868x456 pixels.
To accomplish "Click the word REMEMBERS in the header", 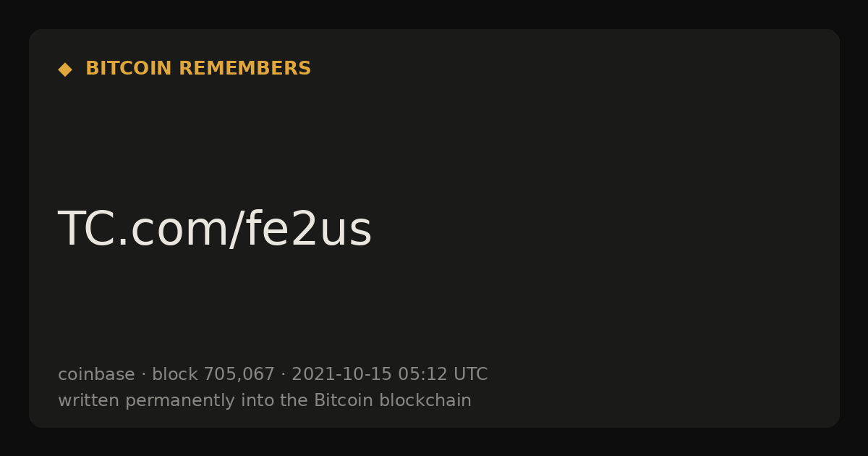I will pyautogui.click(x=244, y=69).
